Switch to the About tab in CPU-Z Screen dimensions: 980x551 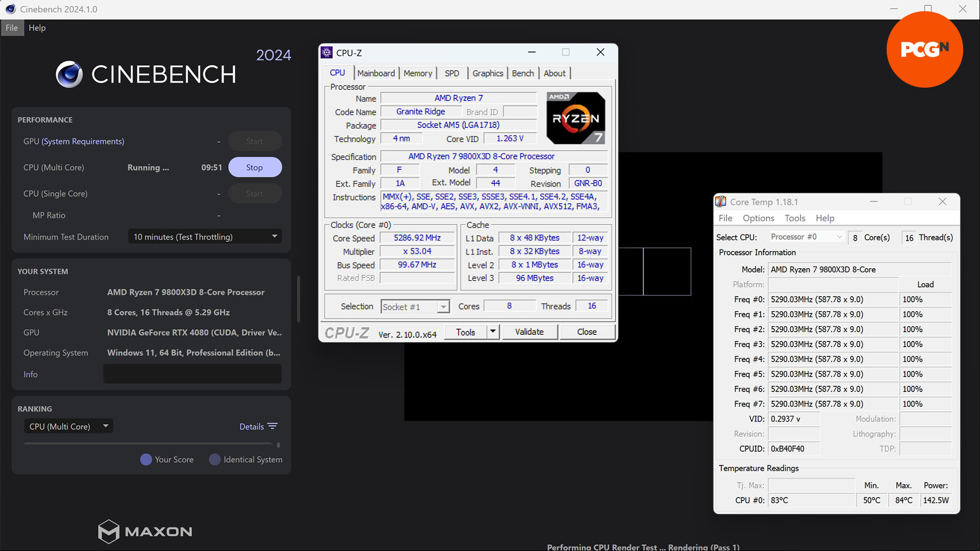(555, 73)
